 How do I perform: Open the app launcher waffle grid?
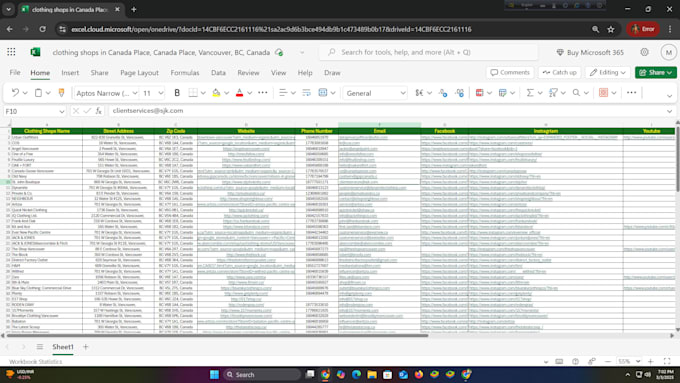(x=11, y=52)
